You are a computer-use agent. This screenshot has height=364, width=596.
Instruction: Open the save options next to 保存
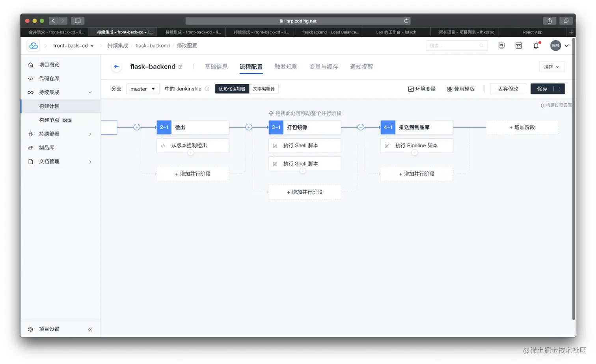point(559,89)
